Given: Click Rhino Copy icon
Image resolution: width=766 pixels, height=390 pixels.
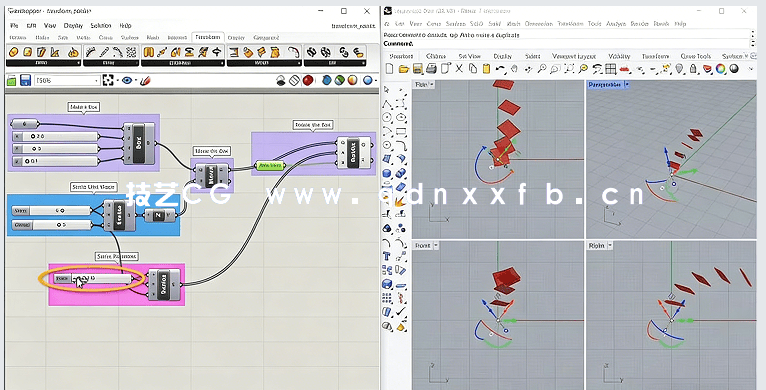Looking at the screenshot, I should tap(472, 69).
